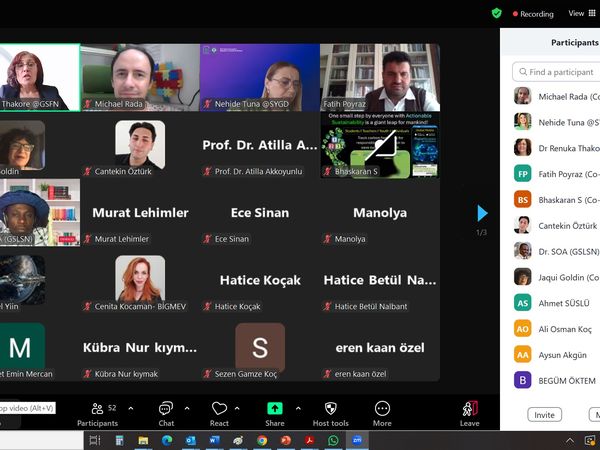Select Jaqui Goldin in participants list
Viewport: 600px width, 450px height.
click(x=557, y=277)
